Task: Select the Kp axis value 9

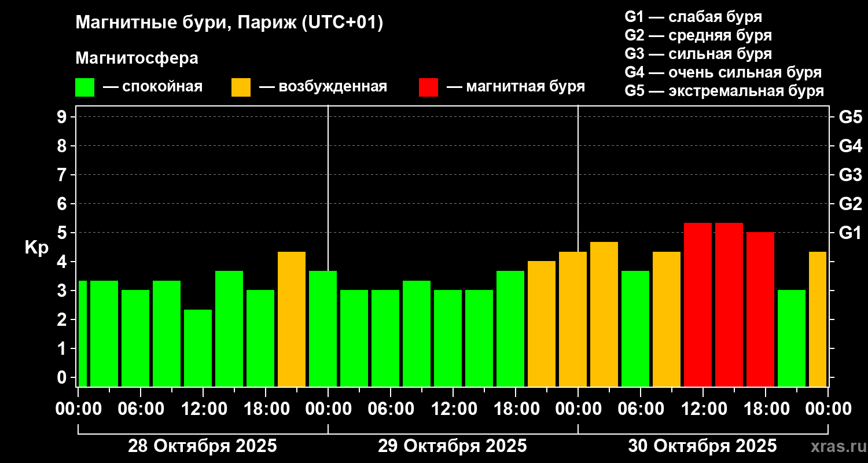Action: click(63, 117)
